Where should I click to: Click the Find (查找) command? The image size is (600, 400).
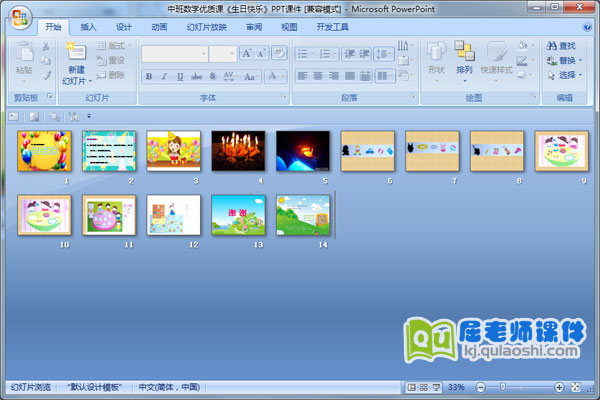[x=561, y=46]
